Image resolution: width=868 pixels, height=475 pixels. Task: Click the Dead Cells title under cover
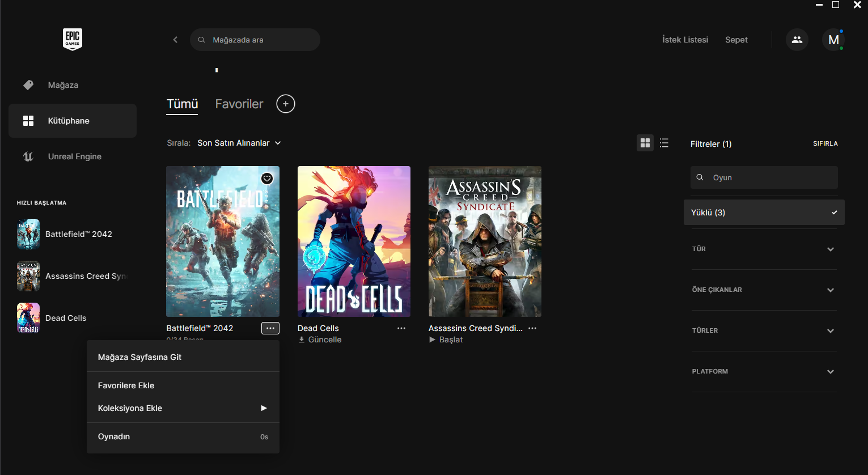(318, 328)
